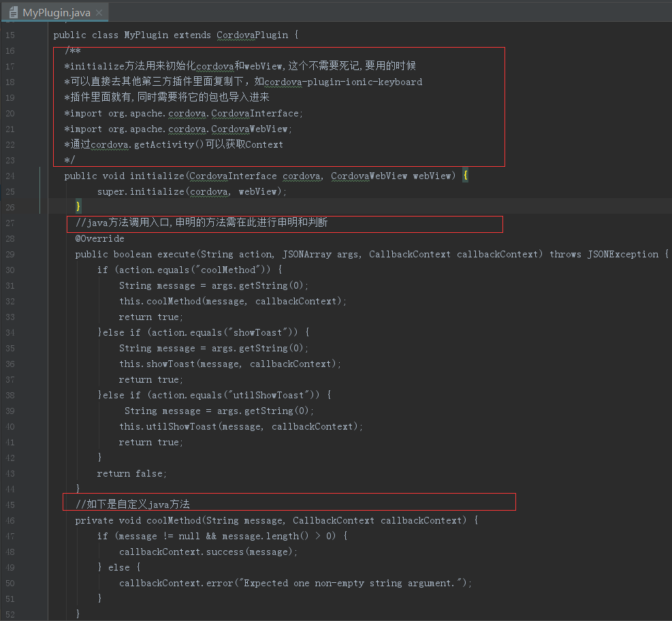
Task: Click 'throws JSONException' on line 29
Action: click(x=604, y=254)
